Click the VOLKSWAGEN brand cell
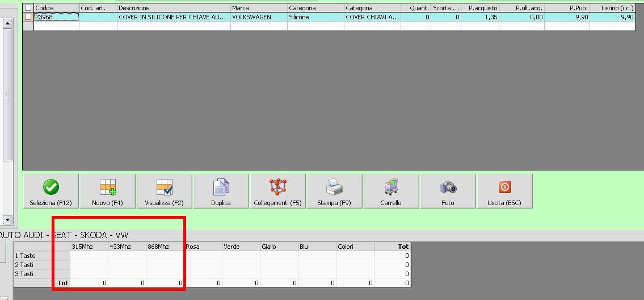 tap(259, 17)
